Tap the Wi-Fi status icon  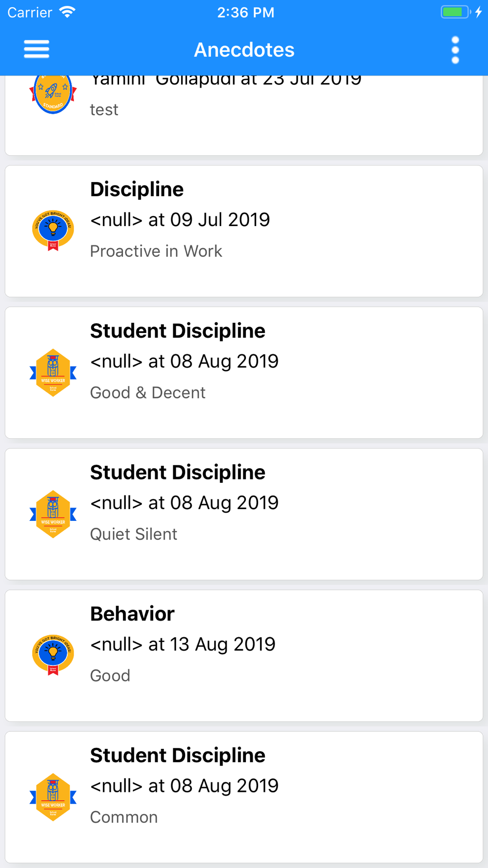click(67, 12)
